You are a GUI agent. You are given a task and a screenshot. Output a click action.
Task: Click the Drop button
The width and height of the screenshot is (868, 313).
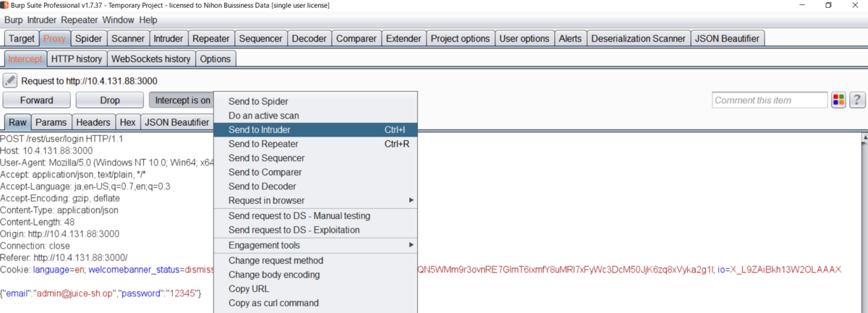click(x=110, y=100)
